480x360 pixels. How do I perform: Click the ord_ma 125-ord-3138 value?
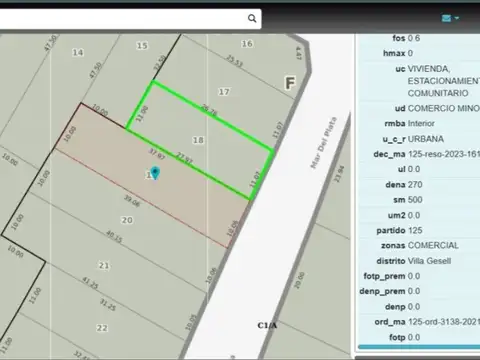point(444,322)
